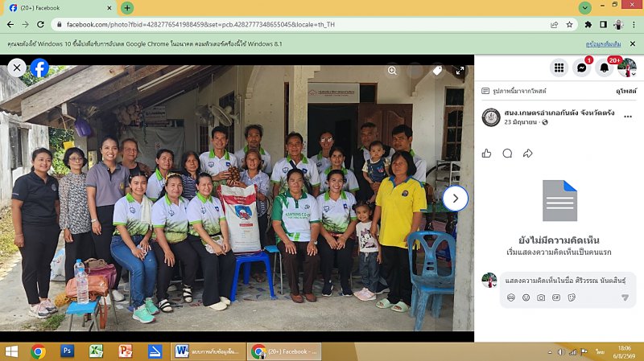
Task: Select the (20+) Facebook tab
Action: click(x=60, y=8)
